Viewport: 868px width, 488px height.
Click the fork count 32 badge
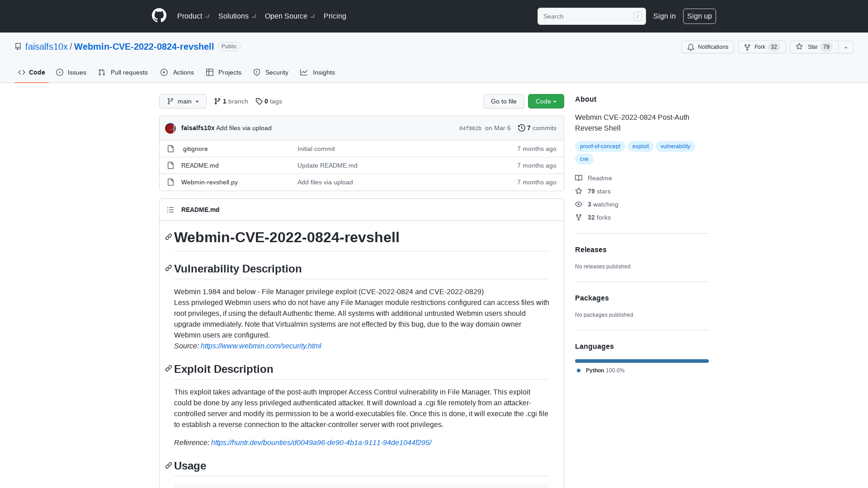point(774,47)
